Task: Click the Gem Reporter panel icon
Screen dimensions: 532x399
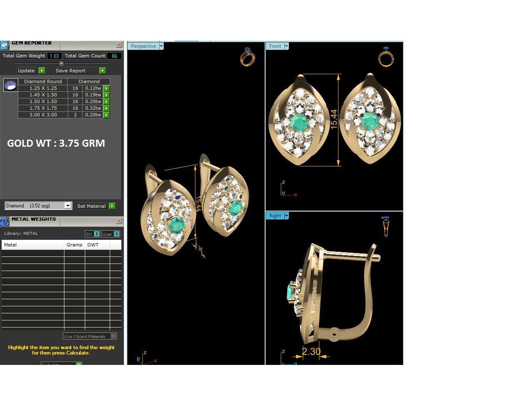Action: (x=4, y=45)
